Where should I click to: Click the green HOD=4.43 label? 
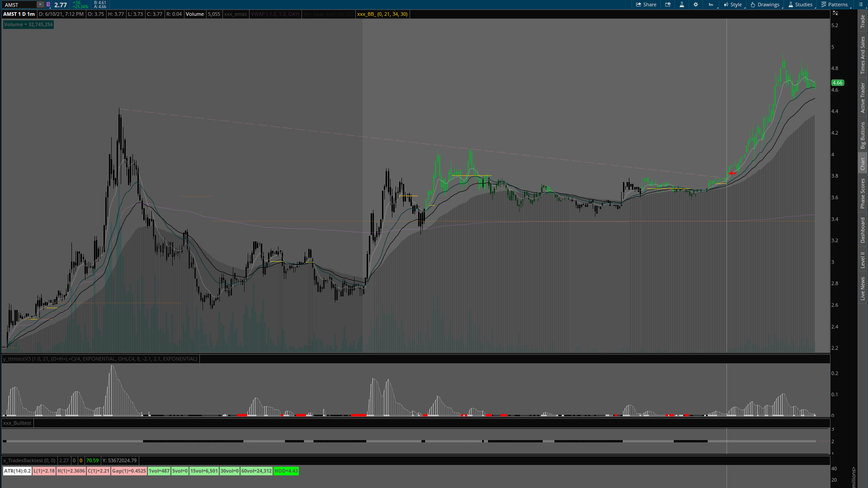click(286, 471)
